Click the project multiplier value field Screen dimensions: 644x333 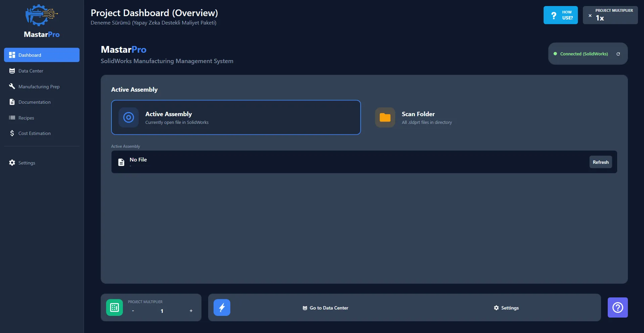point(162,311)
